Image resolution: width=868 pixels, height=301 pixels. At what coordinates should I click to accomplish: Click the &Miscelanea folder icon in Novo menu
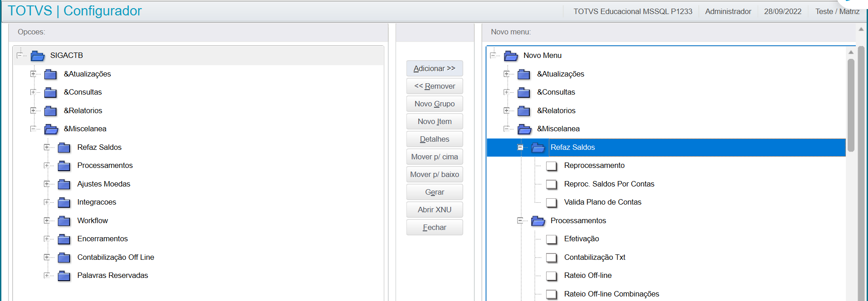point(524,129)
